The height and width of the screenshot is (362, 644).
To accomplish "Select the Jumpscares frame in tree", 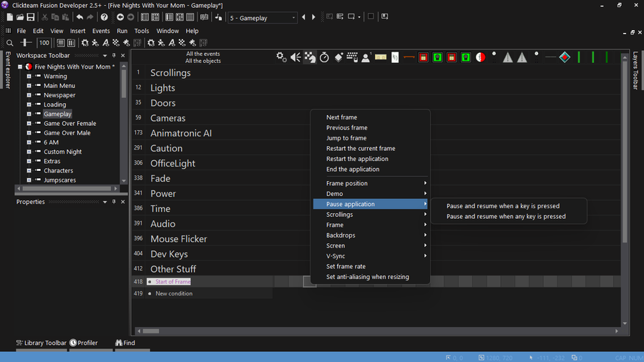I will click(59, 180).
